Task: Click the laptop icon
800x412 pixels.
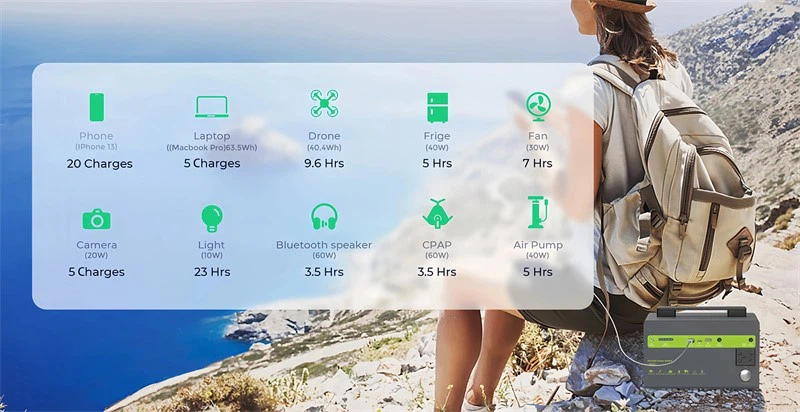Action: [212, 107]
